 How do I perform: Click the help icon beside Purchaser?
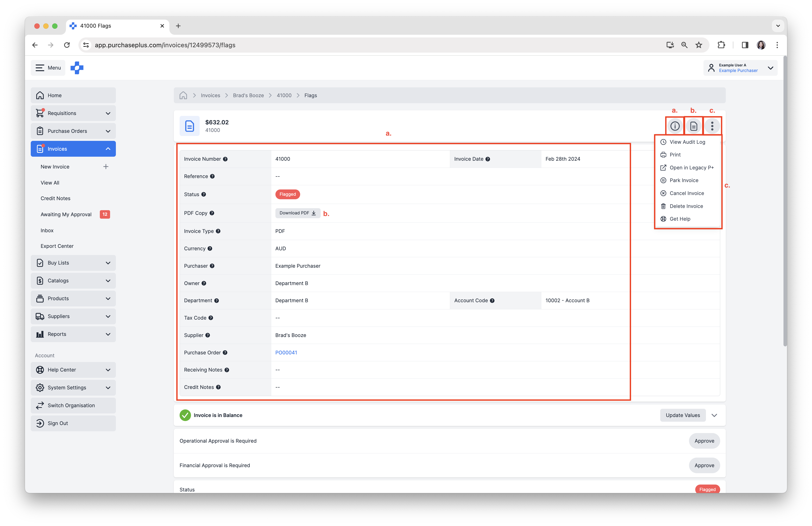[x=212, y=266]
